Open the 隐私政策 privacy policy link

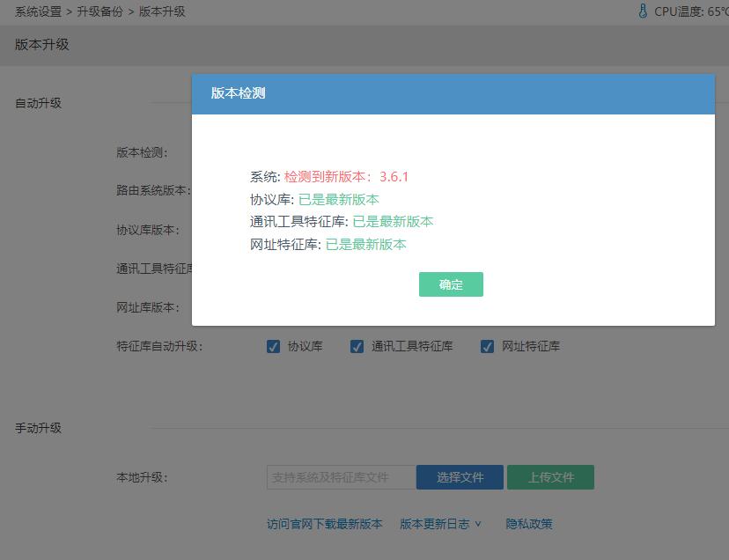[530, 523]
